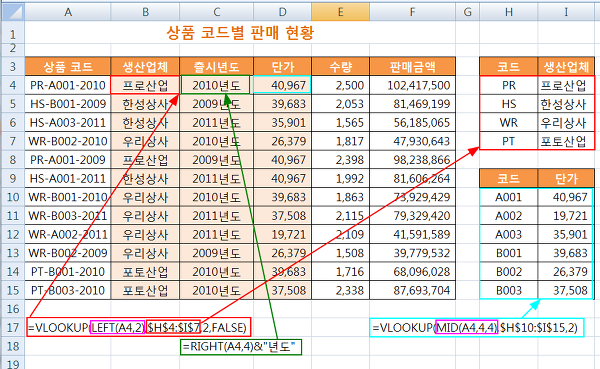Select row 3 header
This screenshot has width=600, height=369.
tap(13, 66)
